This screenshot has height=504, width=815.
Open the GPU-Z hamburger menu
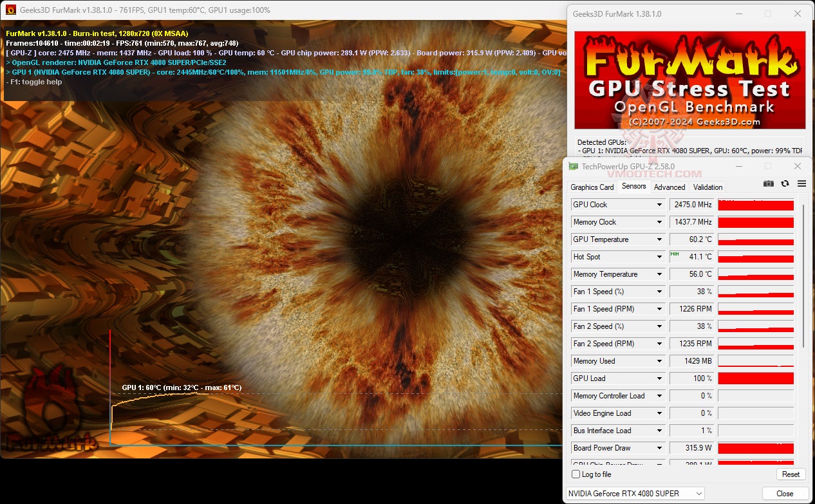point(801,183)
